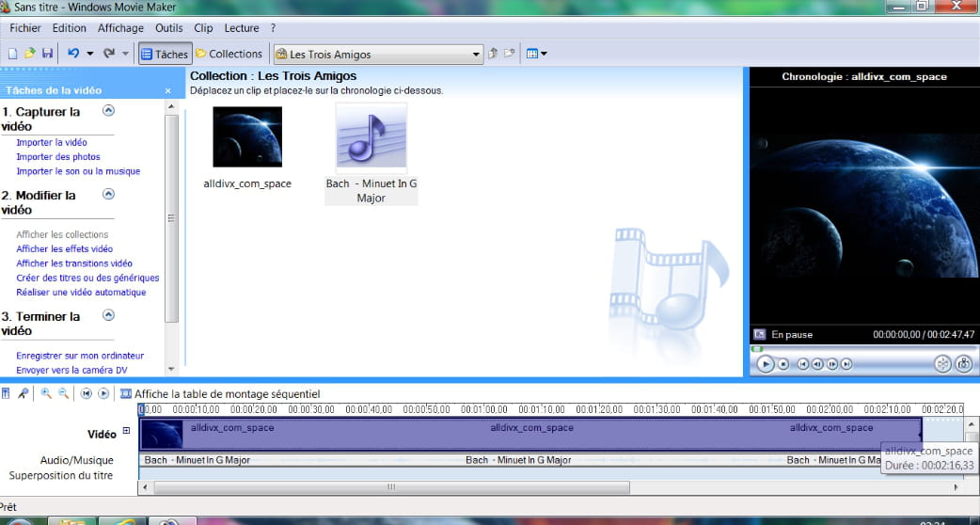This screenshot has height=525, width=980.
Task: Click Réaliser une vidéo automatique link
Action: coord(81,292)
